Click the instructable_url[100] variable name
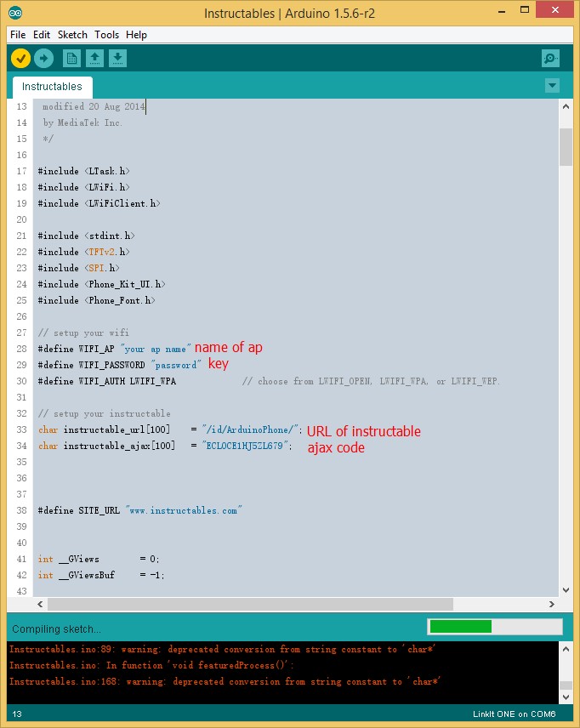This screenshot has height=728, width=580. click(x=117, y=429)
